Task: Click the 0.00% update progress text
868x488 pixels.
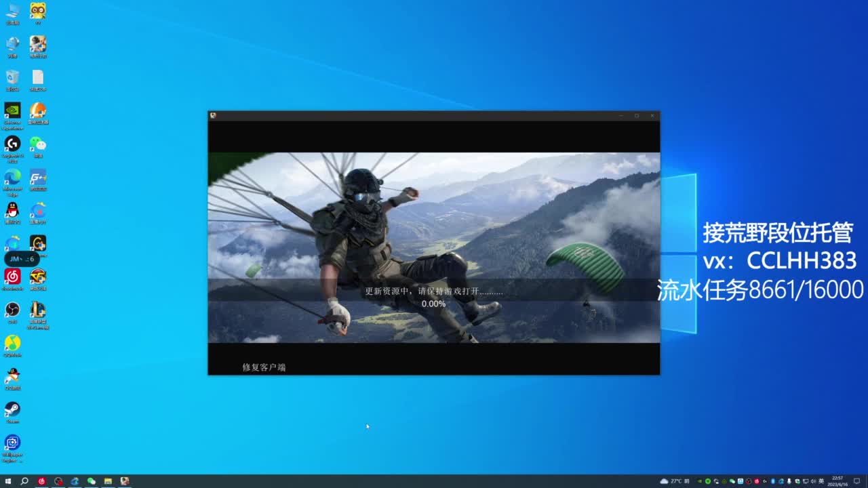Action: pyautogui.click(x=433, y=304)
